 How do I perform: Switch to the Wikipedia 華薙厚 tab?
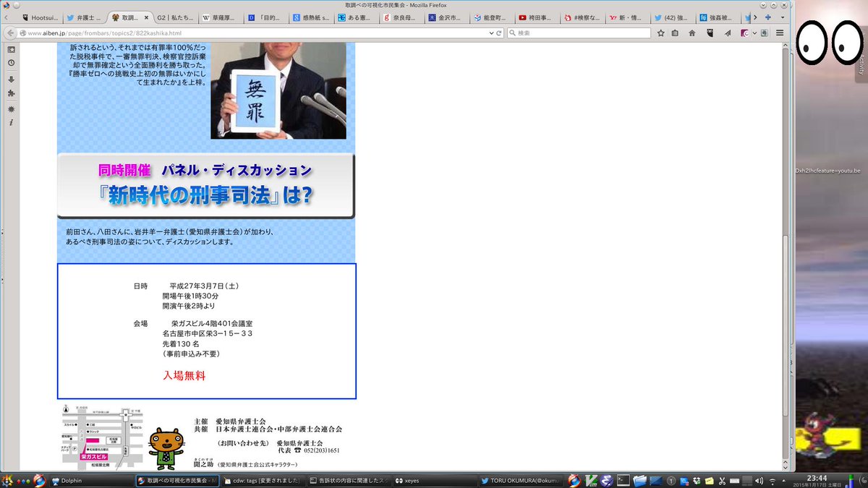tap(221, 17)
